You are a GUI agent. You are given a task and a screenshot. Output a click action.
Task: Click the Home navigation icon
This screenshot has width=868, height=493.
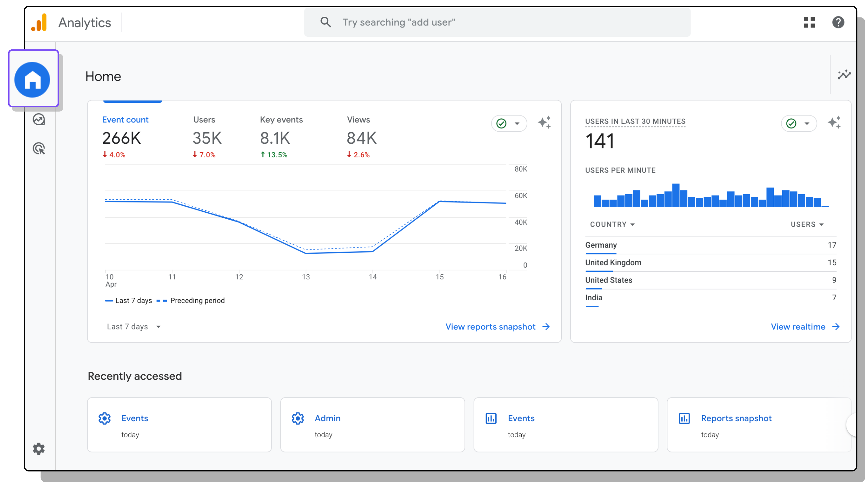(33, 79)
